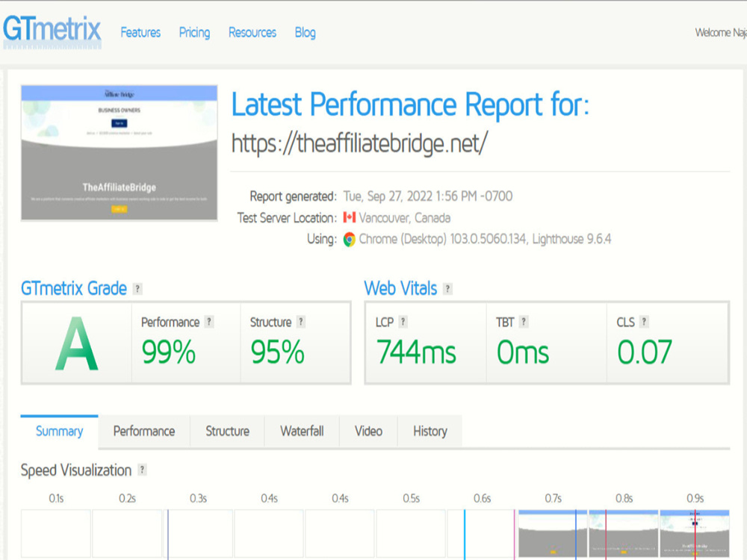
Task: Click the purple timeline marker near 0.3s
Action: pos(167,535)
